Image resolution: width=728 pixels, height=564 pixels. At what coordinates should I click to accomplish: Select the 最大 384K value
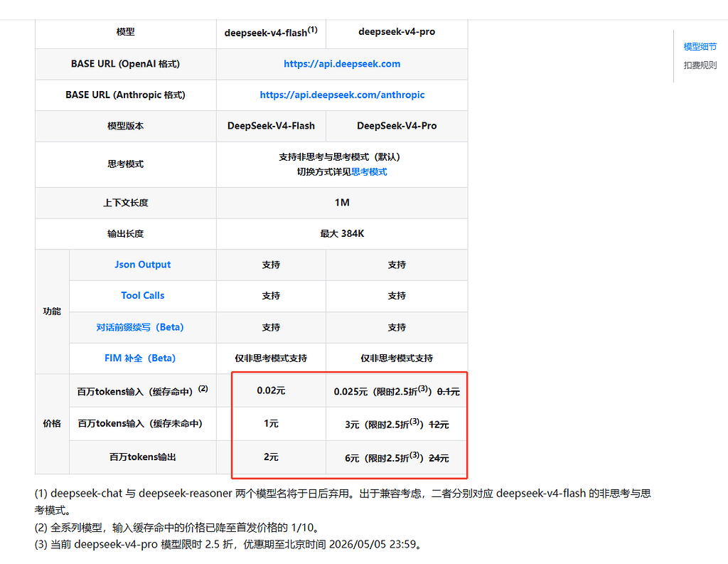(x=342, y=234)
